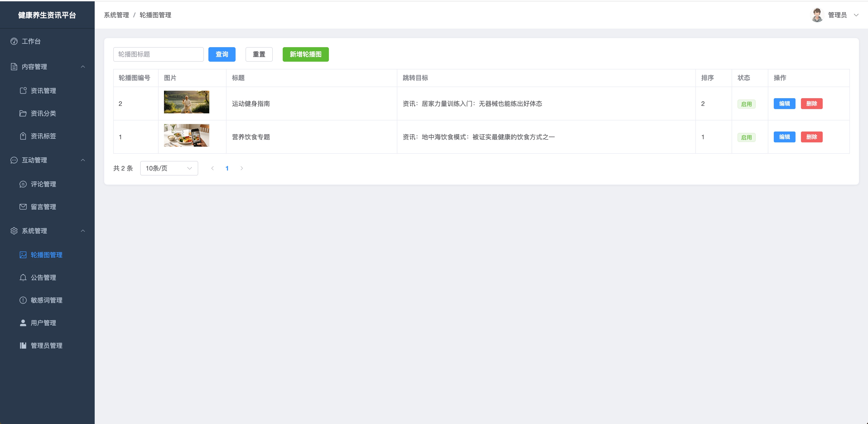Open the 管理员 account dropdown arrow
This screenshot has width=868, height=424.
coord(856,15)
